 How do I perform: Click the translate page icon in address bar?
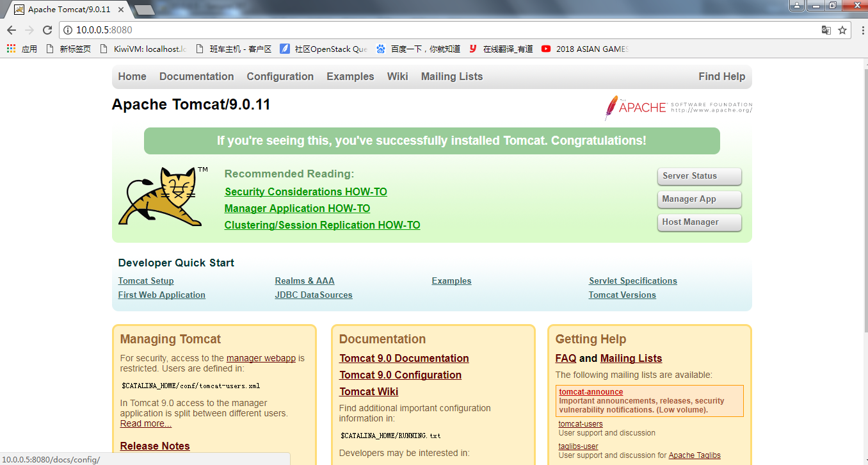coord(826,30)
